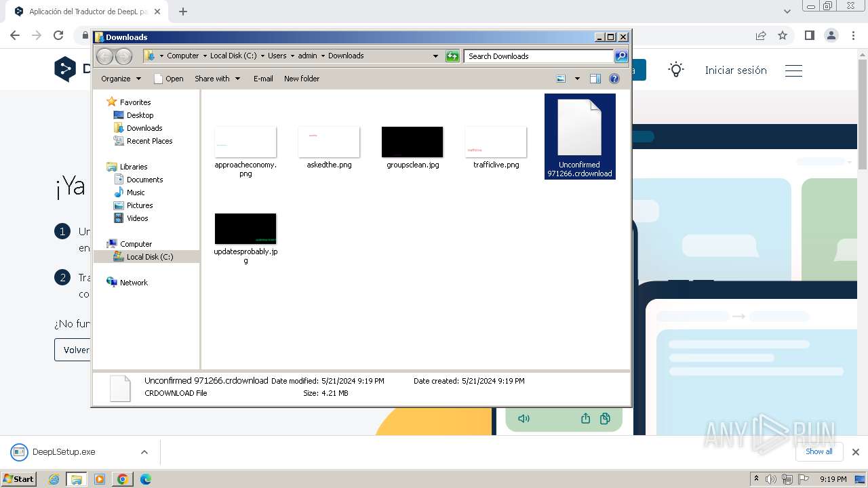Click E-mail in Explorer toolbar
Viewport: 868px width, 488px height.
tap(263, 79)
